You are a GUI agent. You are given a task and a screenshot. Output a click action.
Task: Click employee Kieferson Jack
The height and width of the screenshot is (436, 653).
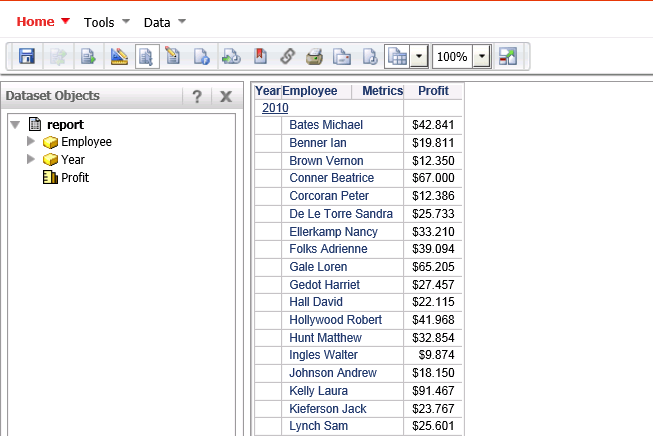pyautogui.click(x=328, y=409)
